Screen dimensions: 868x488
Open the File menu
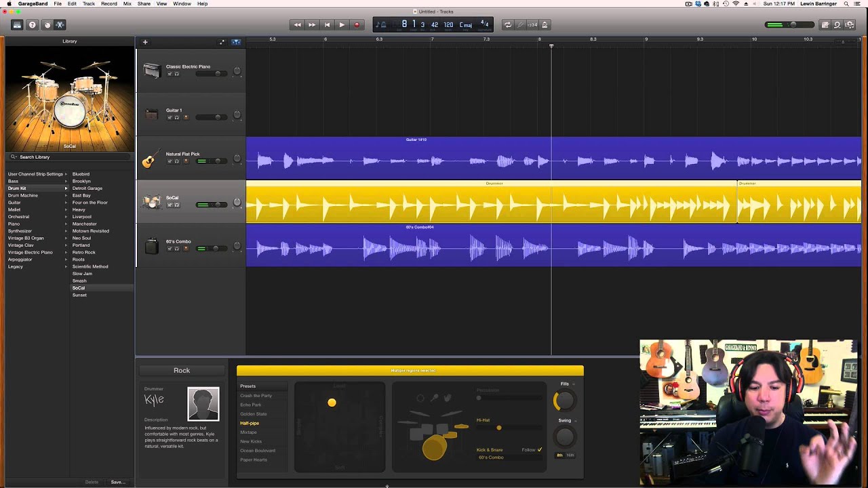click(58, 3)
